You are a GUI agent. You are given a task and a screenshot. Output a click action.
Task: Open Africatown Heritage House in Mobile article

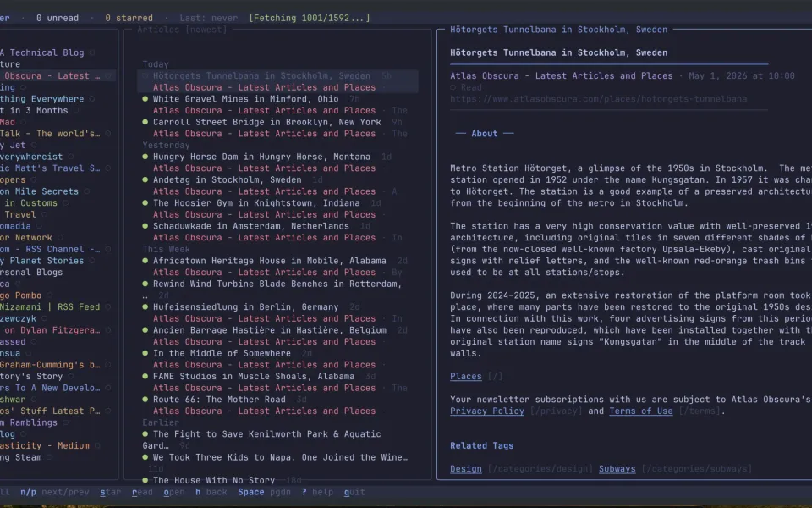(x=269, y=261)
